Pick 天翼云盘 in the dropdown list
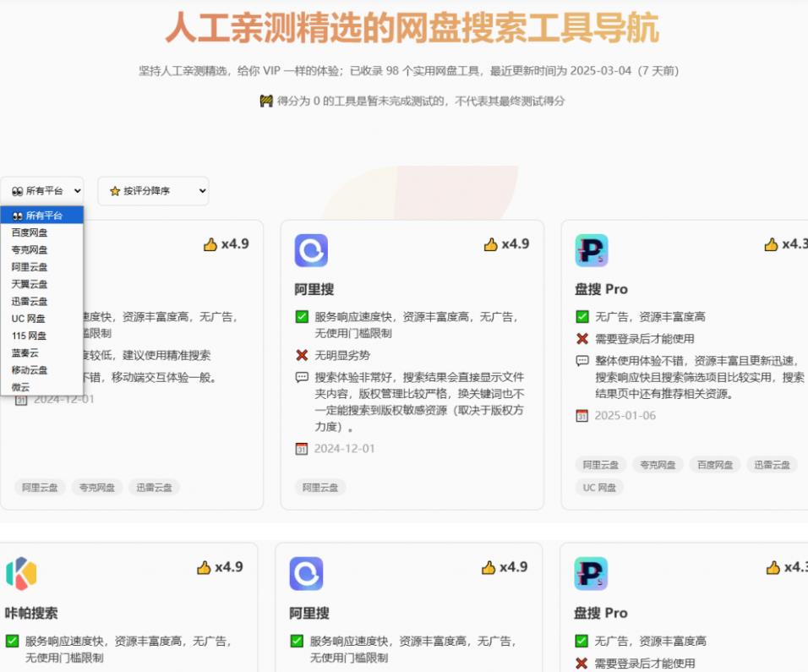This screenshot has width=808, height=672. 41,284
